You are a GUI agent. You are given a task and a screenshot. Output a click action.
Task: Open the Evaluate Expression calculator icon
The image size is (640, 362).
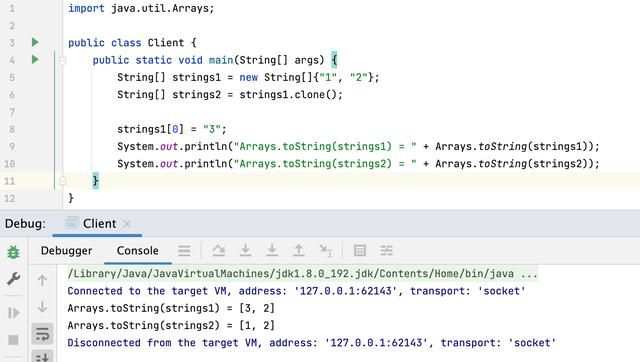[x=360, y=250]
